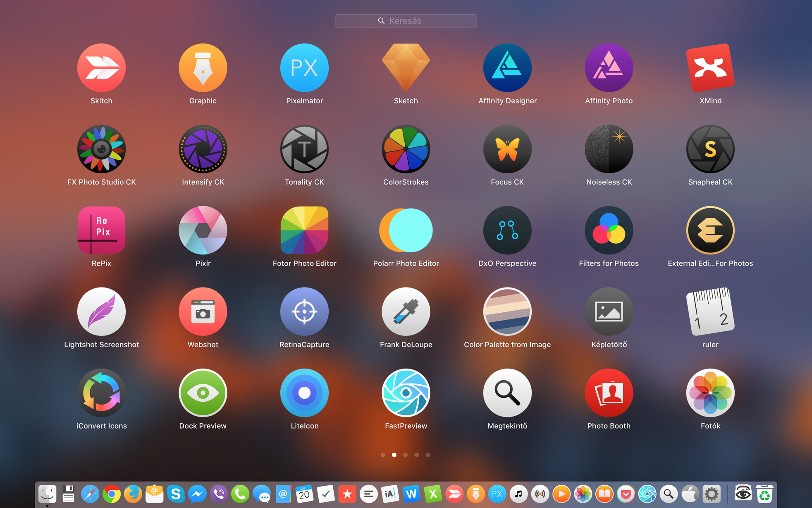The height and width of the screenshot is (508, 812).
Task: Open Finder in the Dock
Action: pos(47,494)
